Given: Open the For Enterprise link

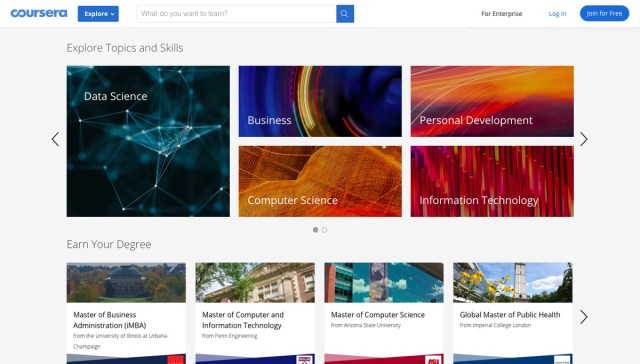Looking at the screenshot, I should [502, 13].
